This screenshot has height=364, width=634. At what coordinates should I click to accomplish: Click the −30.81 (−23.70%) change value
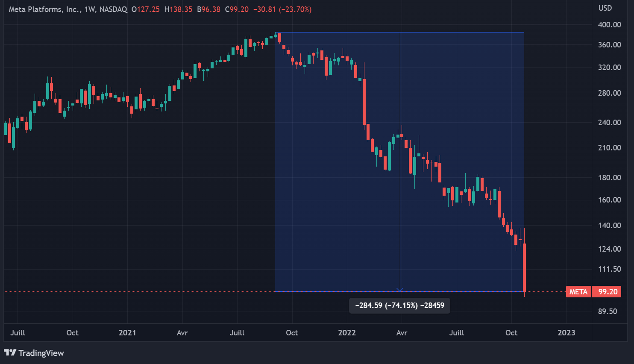[x=282, y=9]
